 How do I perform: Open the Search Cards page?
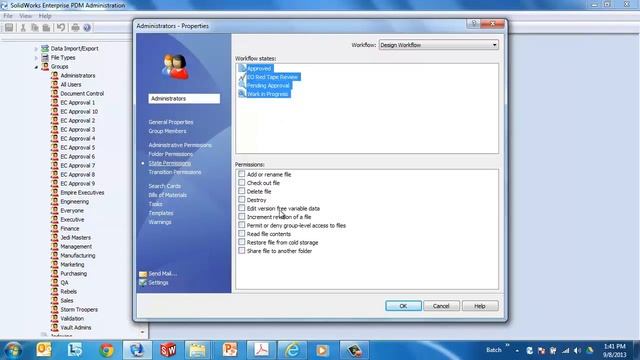[x=164, y=186]
